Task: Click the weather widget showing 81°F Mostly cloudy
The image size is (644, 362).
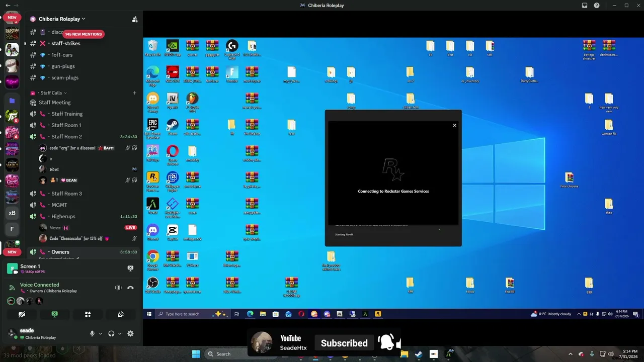Action: (551, 314)
